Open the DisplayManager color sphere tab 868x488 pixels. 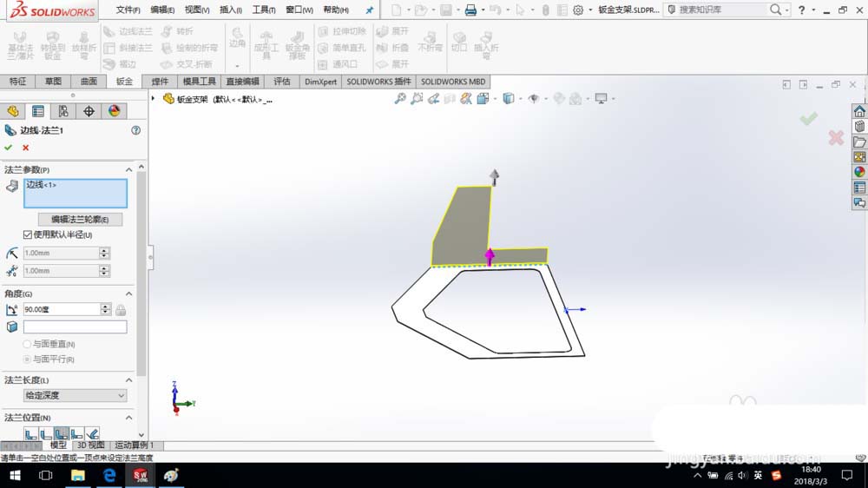point(114,111)
